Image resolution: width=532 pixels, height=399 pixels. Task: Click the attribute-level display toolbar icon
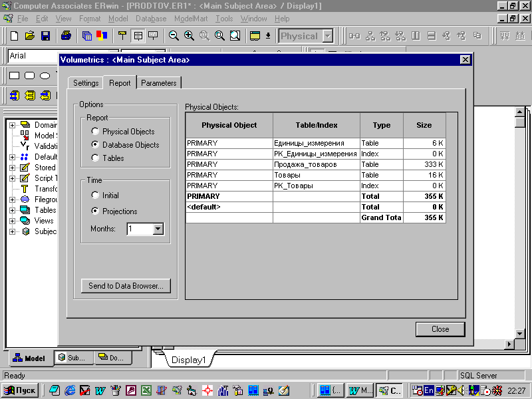click(138, 36)
